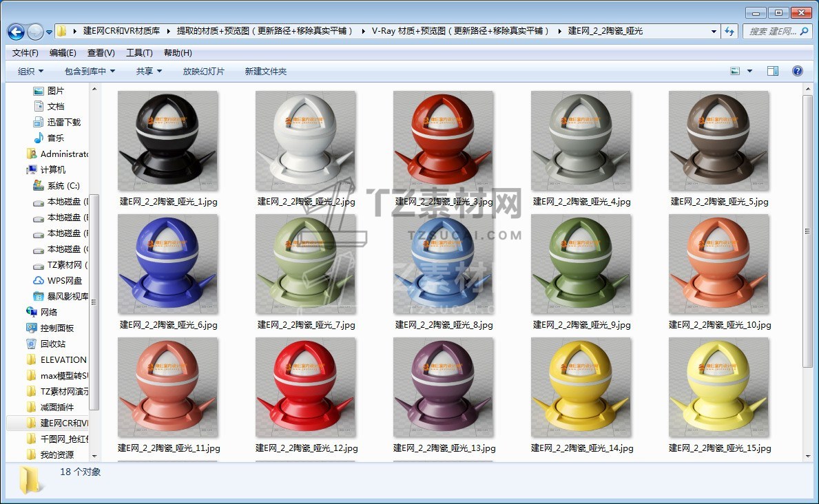Screen dimensions: 819x504
Task: Click the Forward navigation arrow
Action: 36,32
